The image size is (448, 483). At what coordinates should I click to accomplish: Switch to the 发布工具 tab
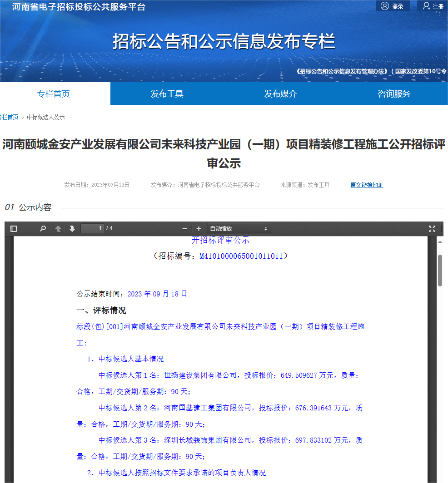[x=167, y=94]
